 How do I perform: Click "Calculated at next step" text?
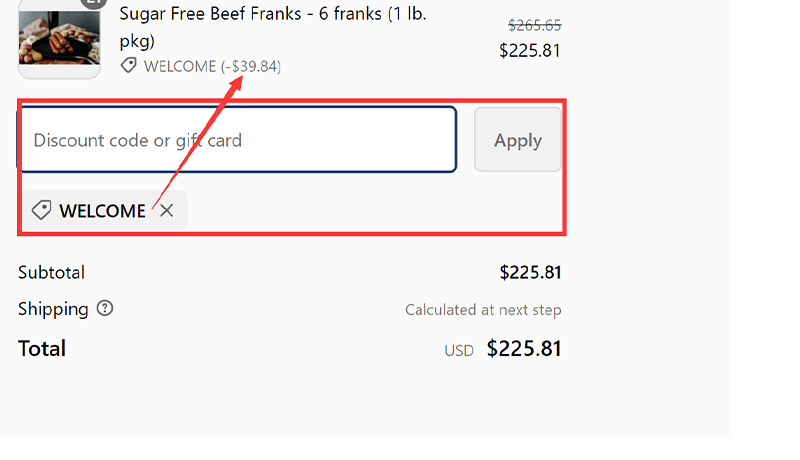click(x=483, y=310)
